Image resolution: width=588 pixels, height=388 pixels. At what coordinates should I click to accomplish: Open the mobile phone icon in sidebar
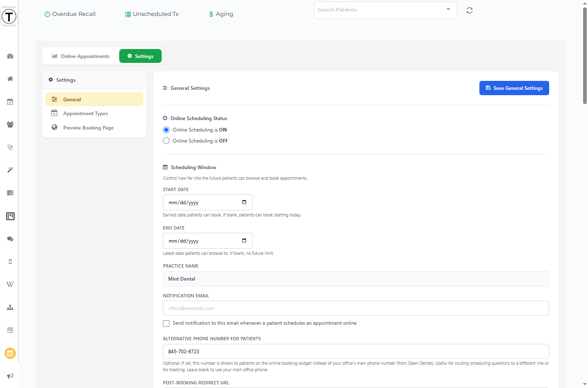click(10, 262)
